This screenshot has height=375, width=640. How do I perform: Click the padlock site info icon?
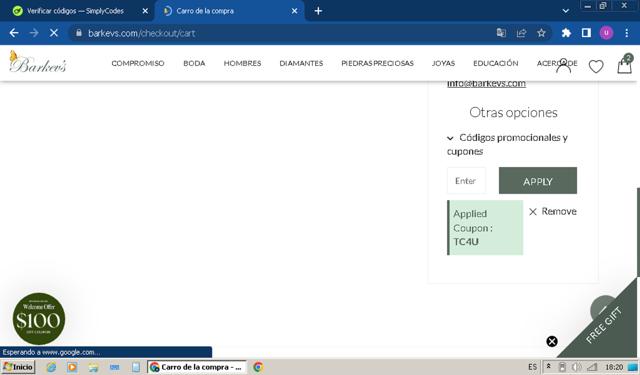pos(79,33)
